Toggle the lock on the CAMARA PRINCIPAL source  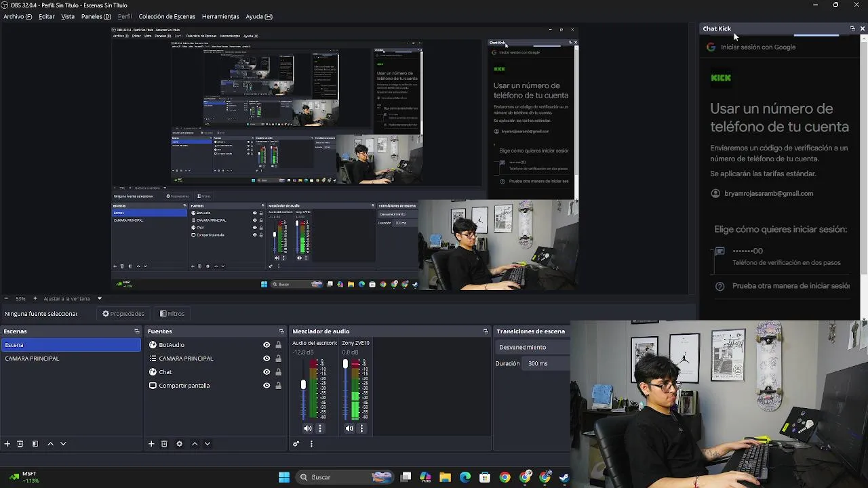(278, 359)
